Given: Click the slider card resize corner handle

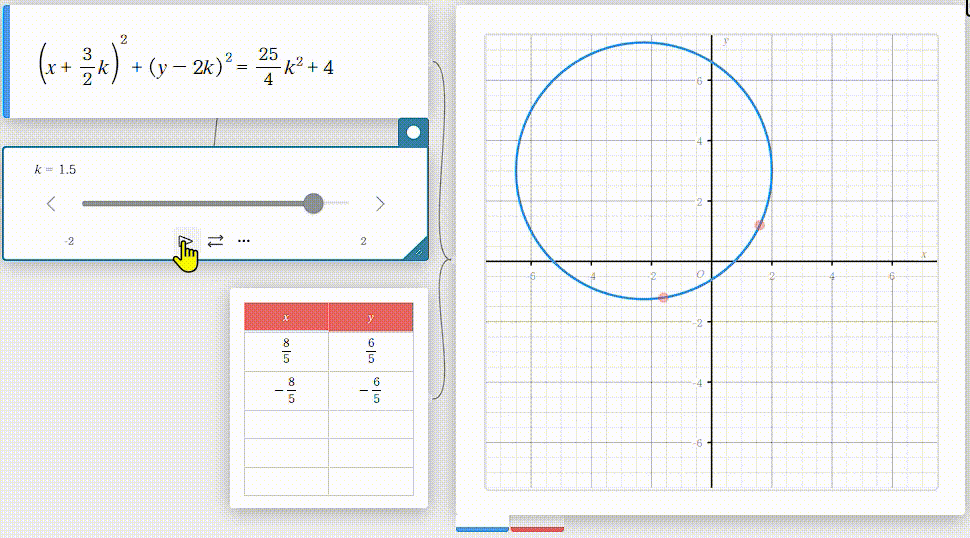Looking at the screenshot, I should point(417,250).
